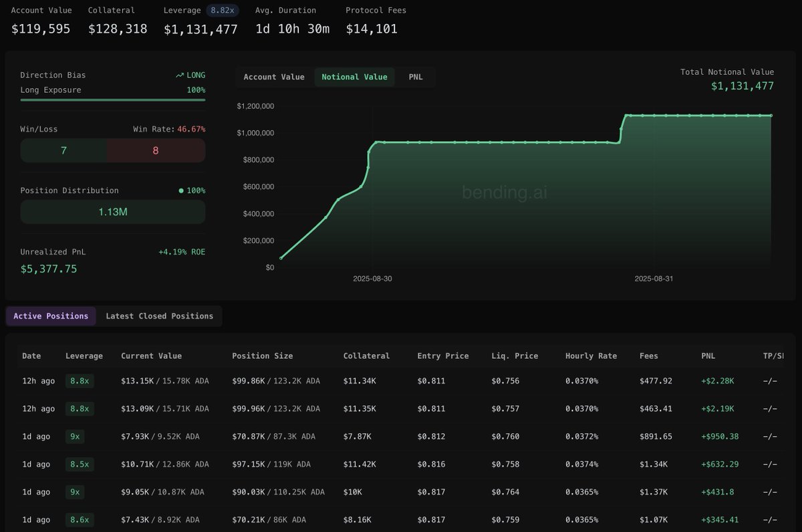The width and height of the screenshot is (802, 532).
Task: Sort table by Date column header
Action: pos(31,356)
